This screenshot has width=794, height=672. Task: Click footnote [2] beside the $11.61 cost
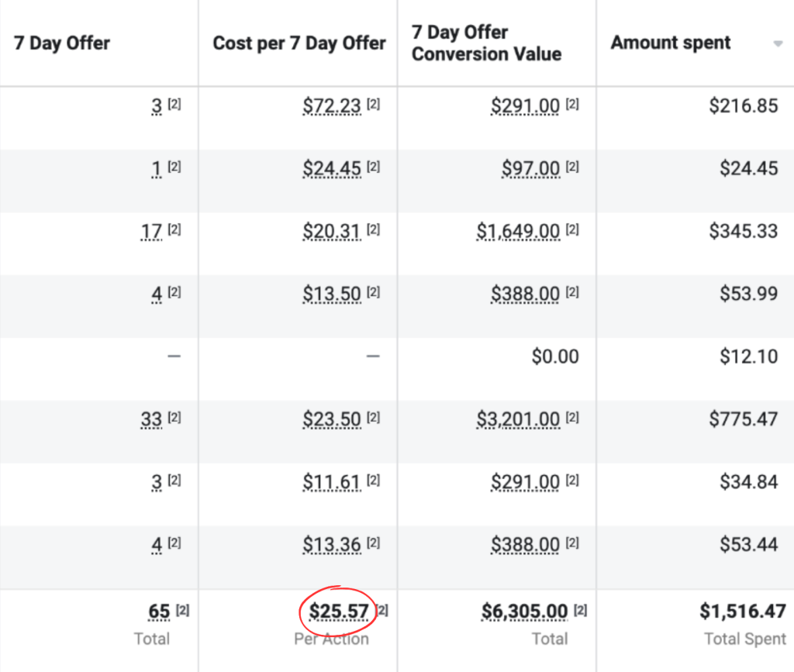(374, 481)
